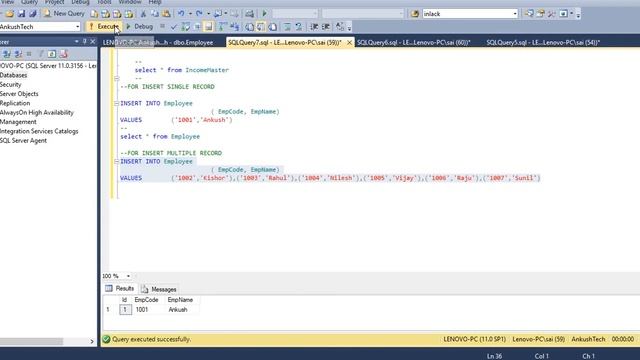Save the current query file

click(x=21, y=14)
